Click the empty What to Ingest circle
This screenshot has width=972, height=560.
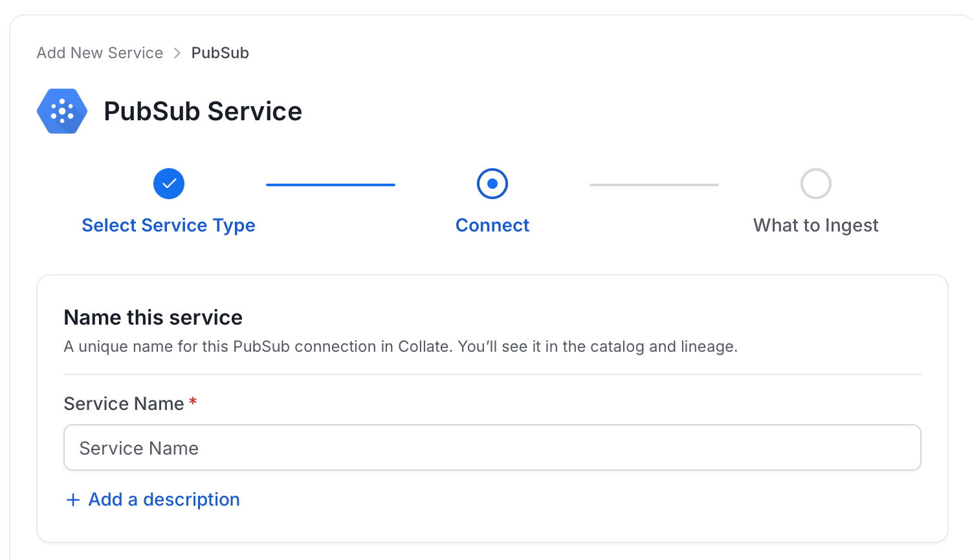(816, 184)
